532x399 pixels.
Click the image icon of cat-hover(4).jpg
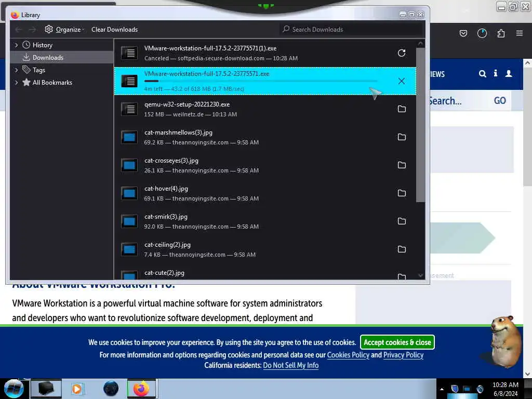click(x=129, y=193)
